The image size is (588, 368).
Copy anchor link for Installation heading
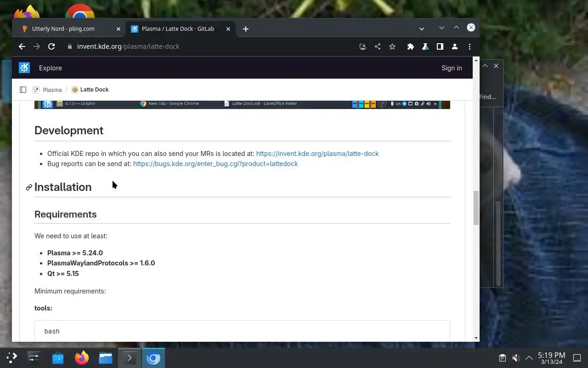coord(29,187)
